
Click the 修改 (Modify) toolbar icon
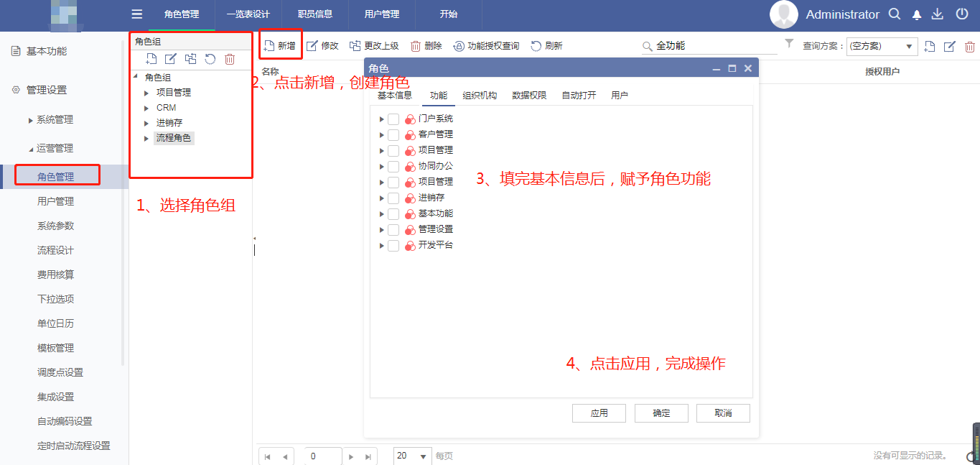tap(322, 45)
